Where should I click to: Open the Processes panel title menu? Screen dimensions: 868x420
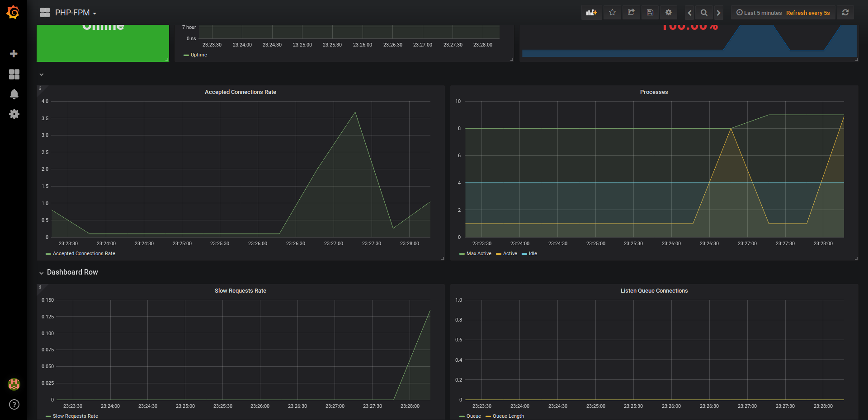654,92
